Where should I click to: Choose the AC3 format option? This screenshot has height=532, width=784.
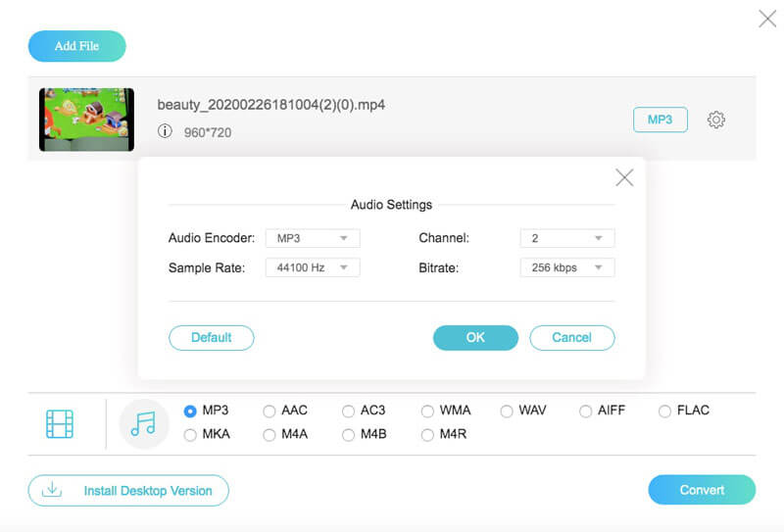point(348,411)
